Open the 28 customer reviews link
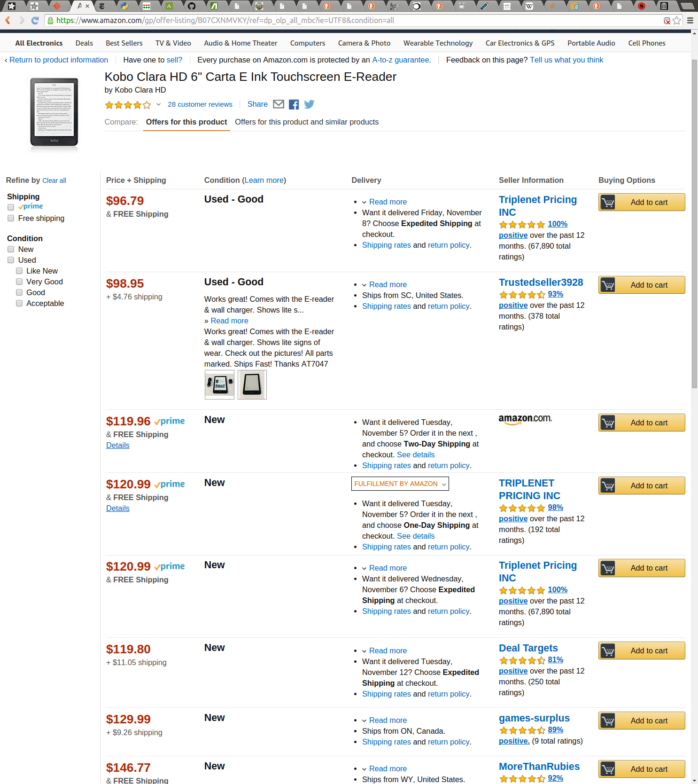This screenshot has width=698, height=784. pos(200,104)
